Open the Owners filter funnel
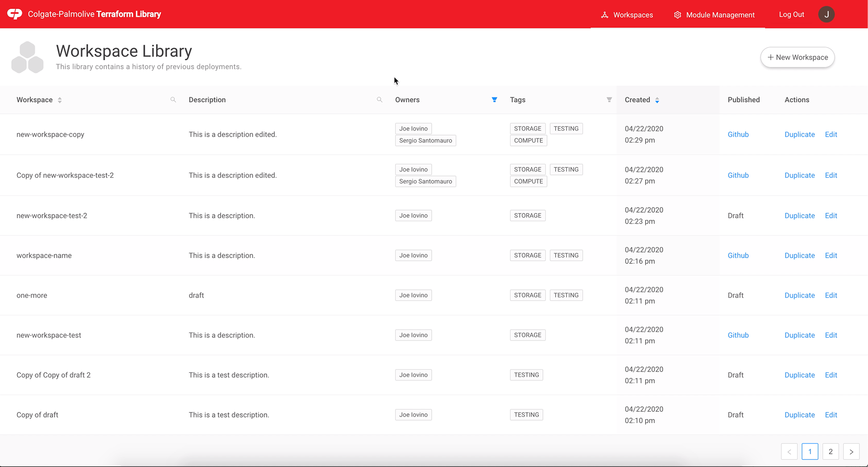This screenshot has height=467, width=868. tap(495, 100)
